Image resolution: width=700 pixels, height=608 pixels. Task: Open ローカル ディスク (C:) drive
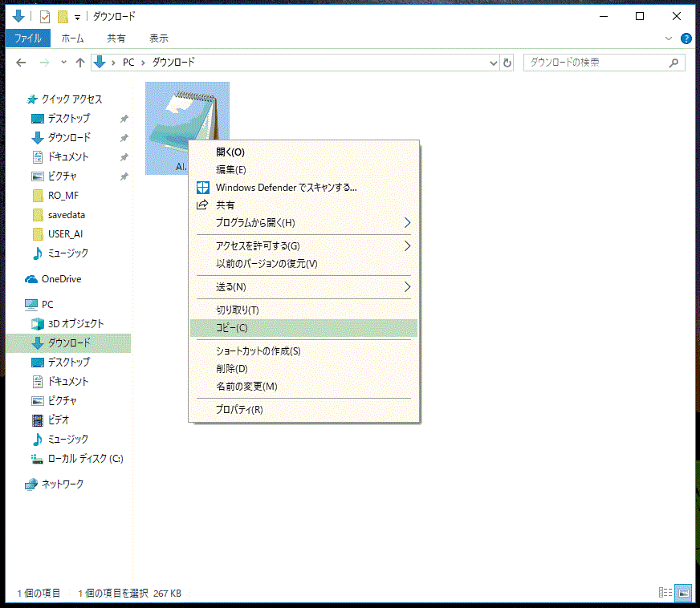85,459
